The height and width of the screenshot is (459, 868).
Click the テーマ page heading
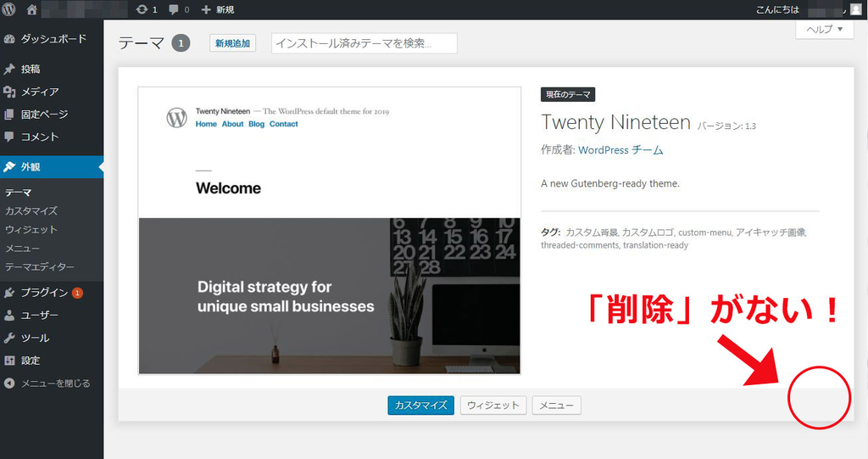pos(142,43)
